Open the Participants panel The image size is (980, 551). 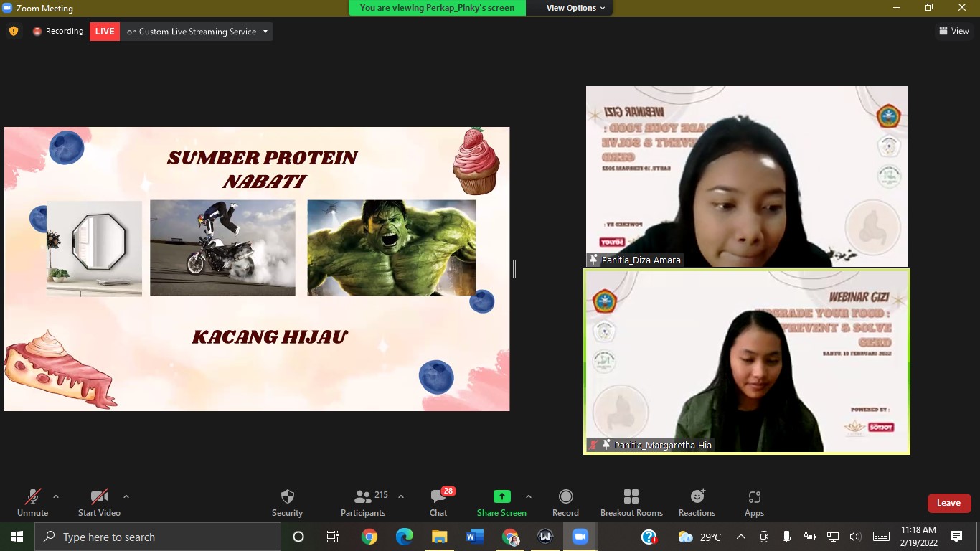(363, 502)
